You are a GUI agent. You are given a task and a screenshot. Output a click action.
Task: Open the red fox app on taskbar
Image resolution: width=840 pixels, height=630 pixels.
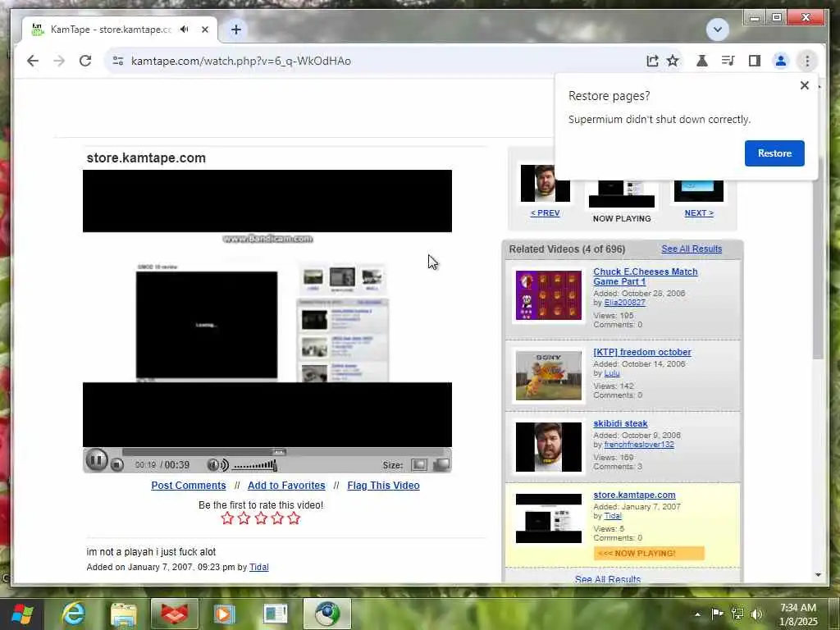tap(175, 614)
